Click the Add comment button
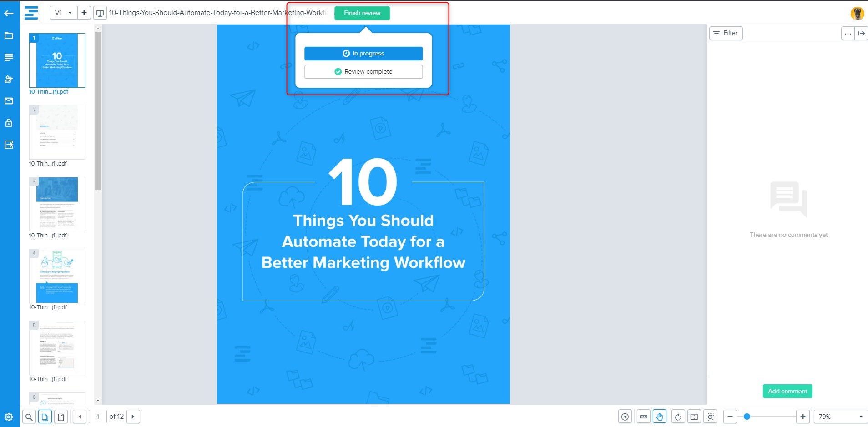The image size is (868, 427). coord(787,391)
